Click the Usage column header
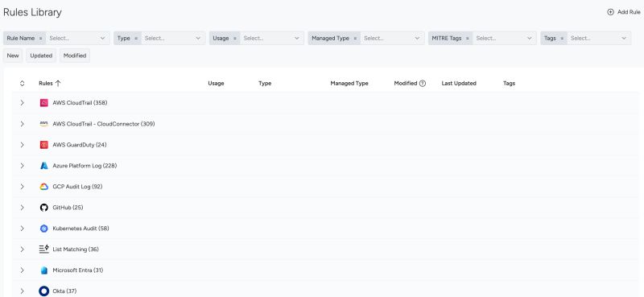This screenshot has height=297, width=644. pos(216,83)
